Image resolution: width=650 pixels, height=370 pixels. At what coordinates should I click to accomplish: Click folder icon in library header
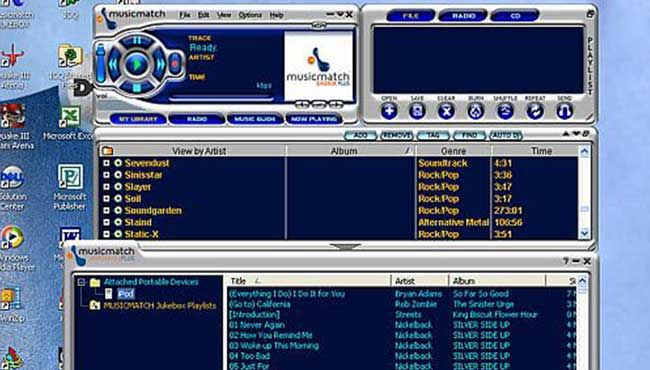tap(107, 151)
